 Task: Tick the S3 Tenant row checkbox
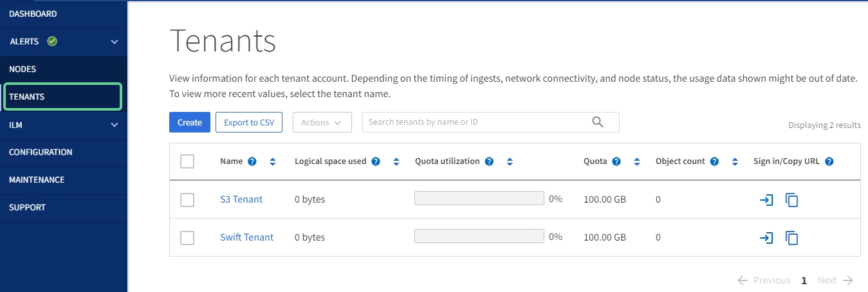tap(187, 200)
